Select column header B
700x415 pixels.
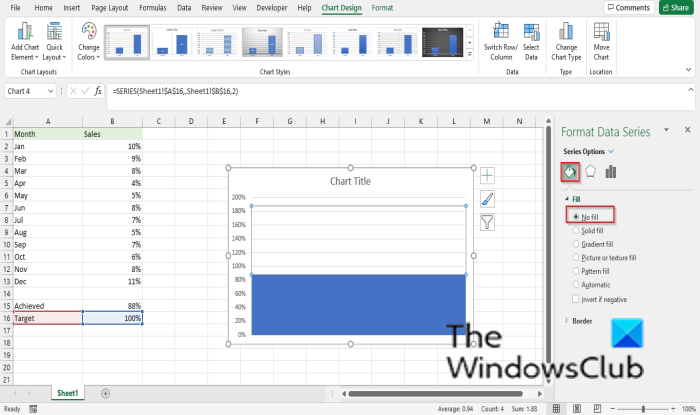coord(112,121)
